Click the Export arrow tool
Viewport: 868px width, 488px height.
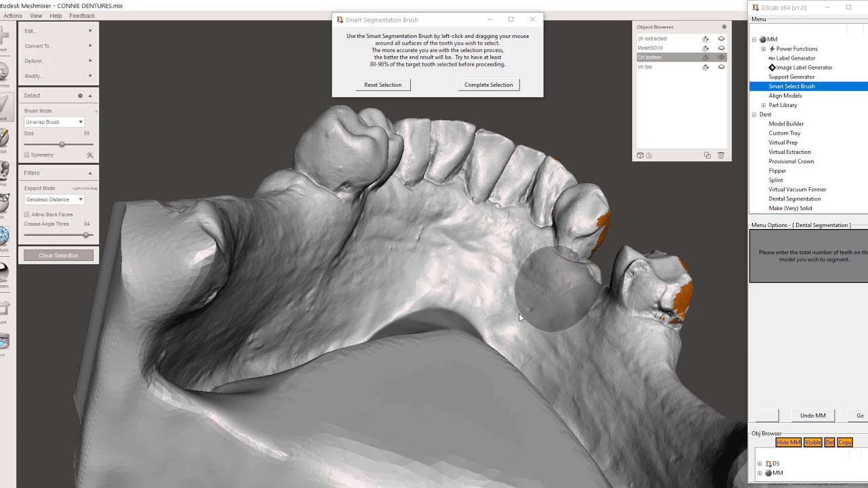tap(3, 310)
